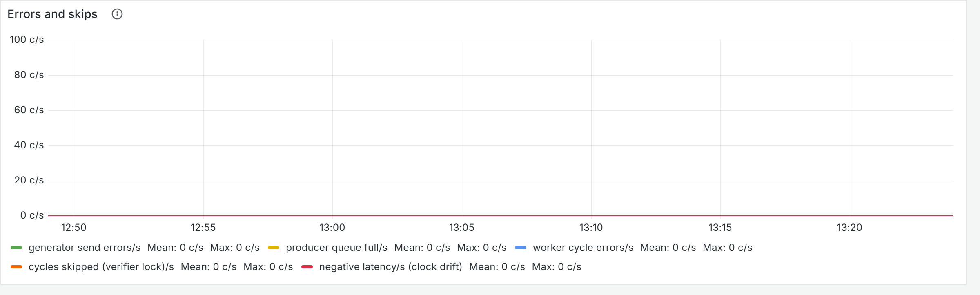Toggle negative latency/s (clock drift) series
The width and height of the screenshot is (980, 295).
tap(391, 267)
